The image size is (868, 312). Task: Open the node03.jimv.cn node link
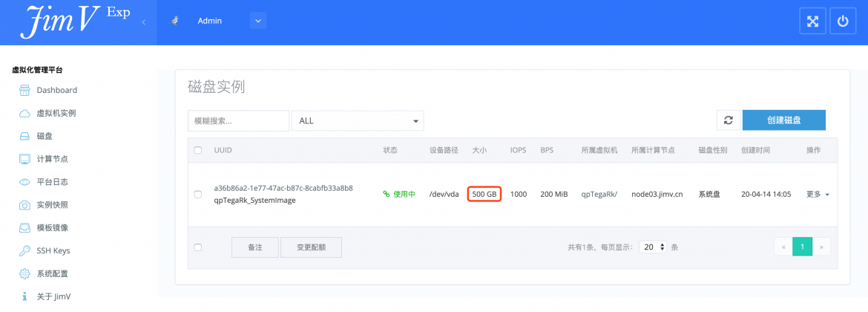pos(657,195)
